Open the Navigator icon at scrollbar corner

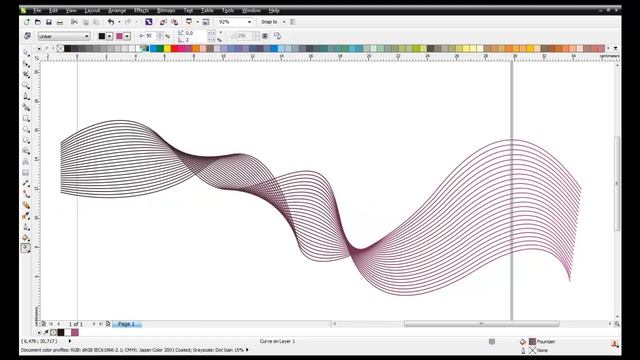click(617, 324)
